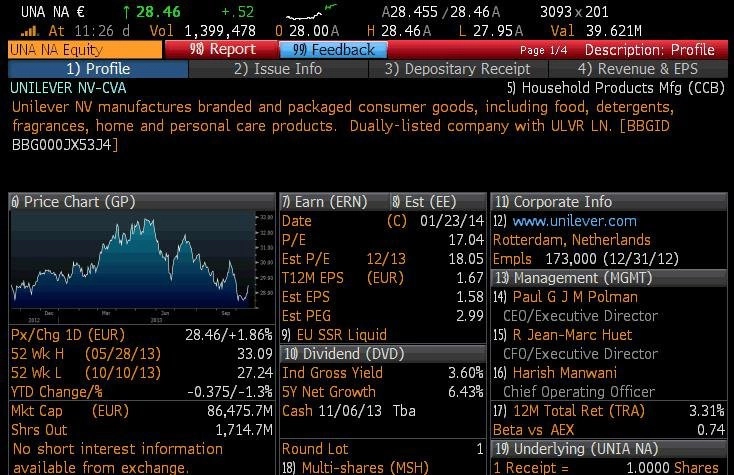Open the www.unilever.com website link
The image size is (734, 475).
[x=574, y=221]
